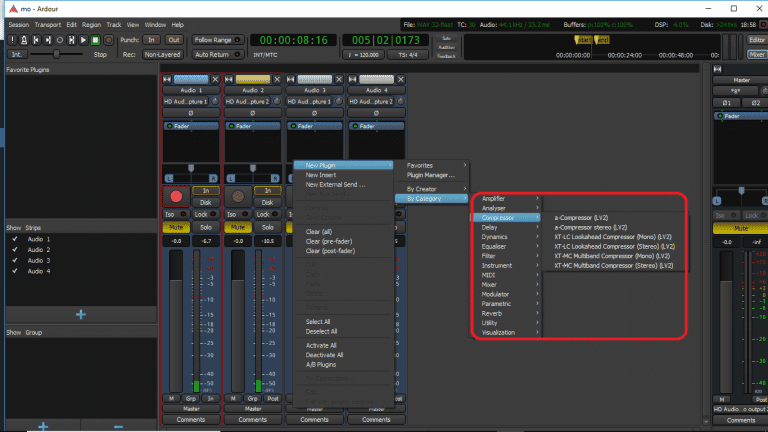Click Solo on Audio 1 strip
Screen dimensions: 768x432
tap(206, 227)
